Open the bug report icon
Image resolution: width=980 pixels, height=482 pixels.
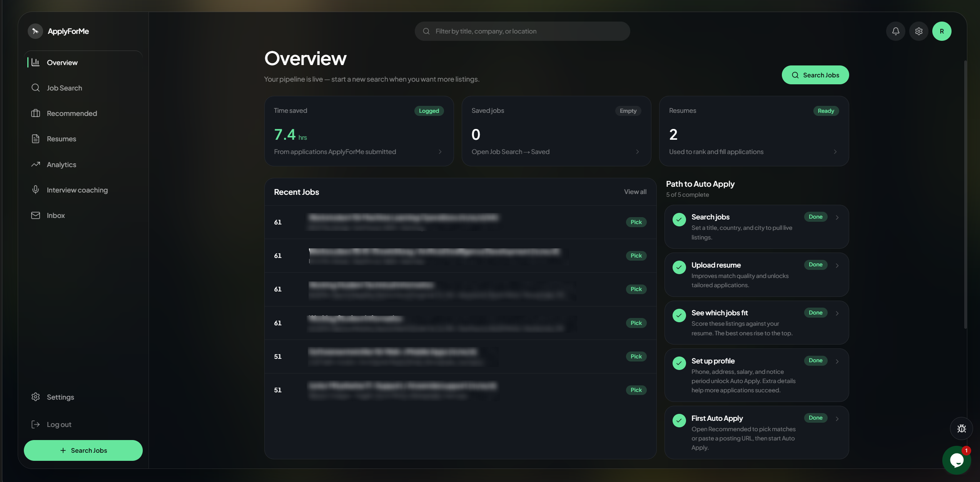coord(961,428)
